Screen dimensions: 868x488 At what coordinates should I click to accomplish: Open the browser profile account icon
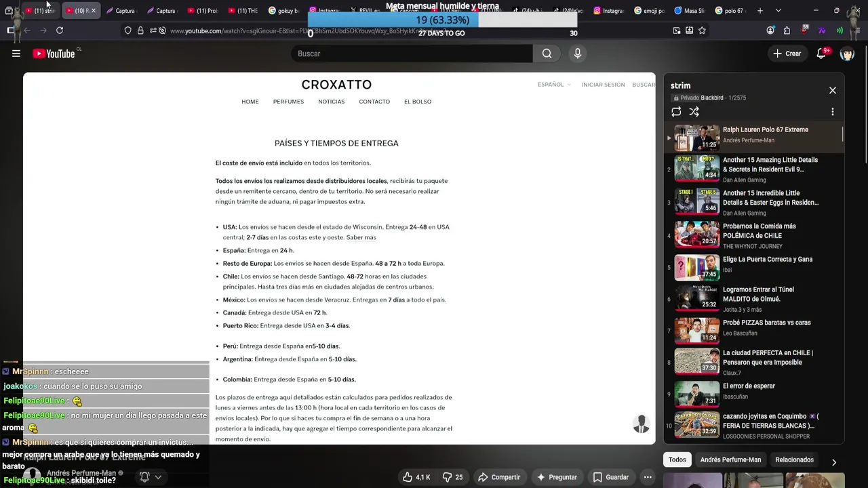770,30
